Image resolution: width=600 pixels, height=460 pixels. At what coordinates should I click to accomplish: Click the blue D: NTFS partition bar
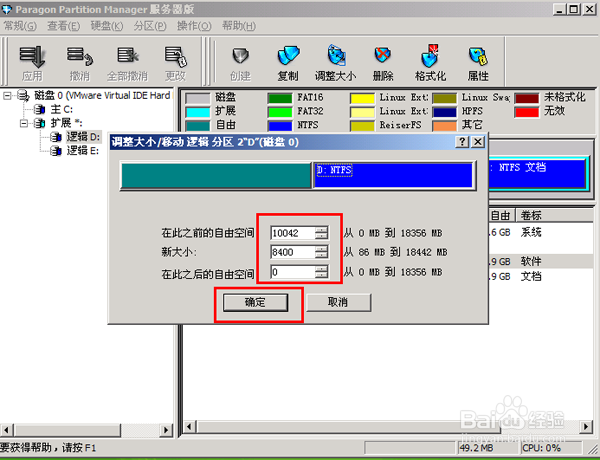(x=393, y=176)
